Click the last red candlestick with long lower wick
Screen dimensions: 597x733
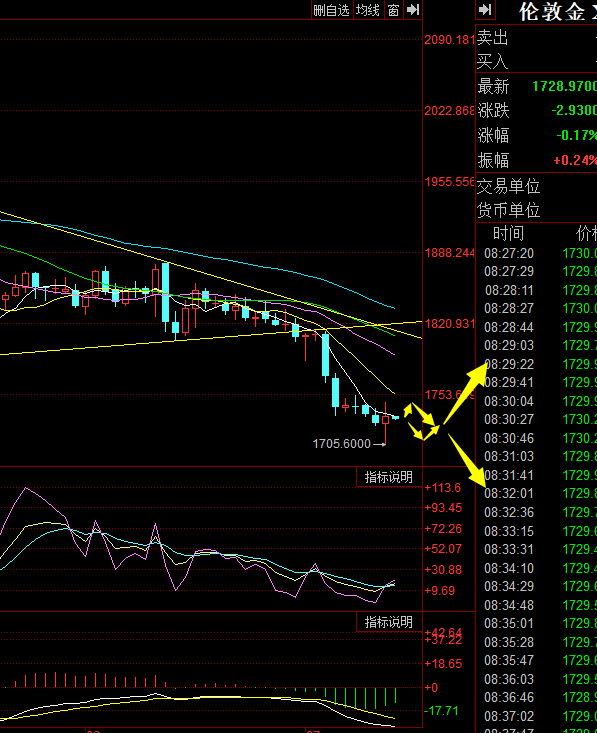(x=385, y=423)
